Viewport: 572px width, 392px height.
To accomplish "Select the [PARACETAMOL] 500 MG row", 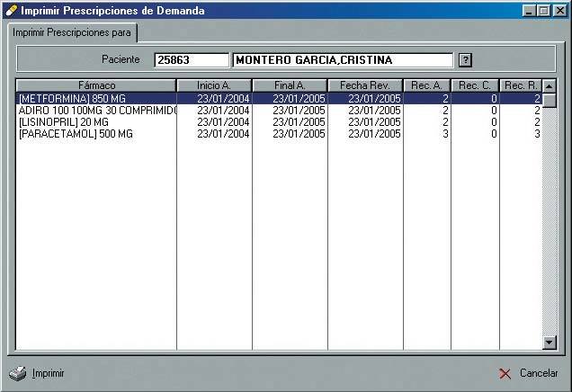I will [x=96, y=133].
